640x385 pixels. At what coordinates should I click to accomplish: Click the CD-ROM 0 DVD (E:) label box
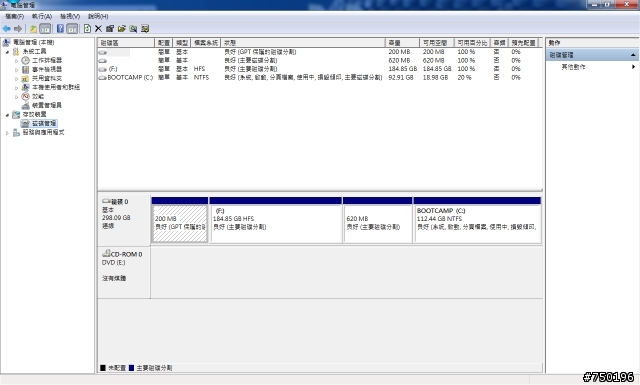(124, 272)
